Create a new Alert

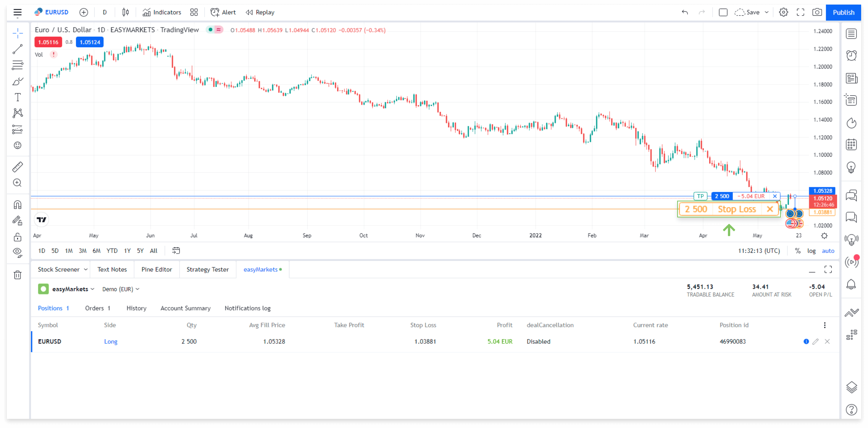[223, 13]
